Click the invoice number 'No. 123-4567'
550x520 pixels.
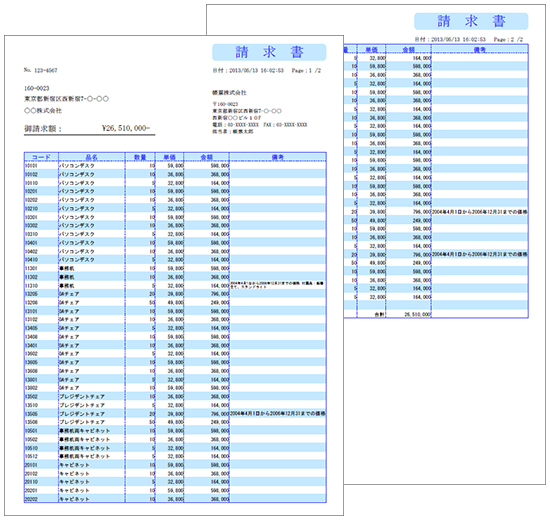point(40,70)
